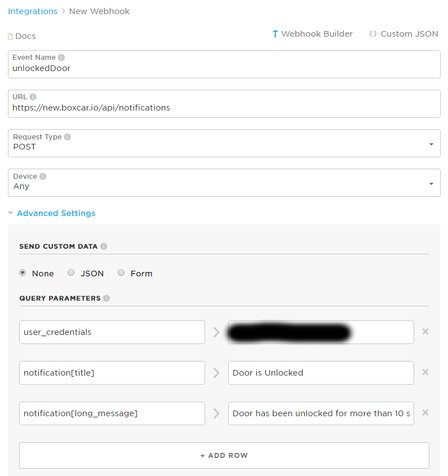Switch to the Custom JSON tab

(403, 34)
